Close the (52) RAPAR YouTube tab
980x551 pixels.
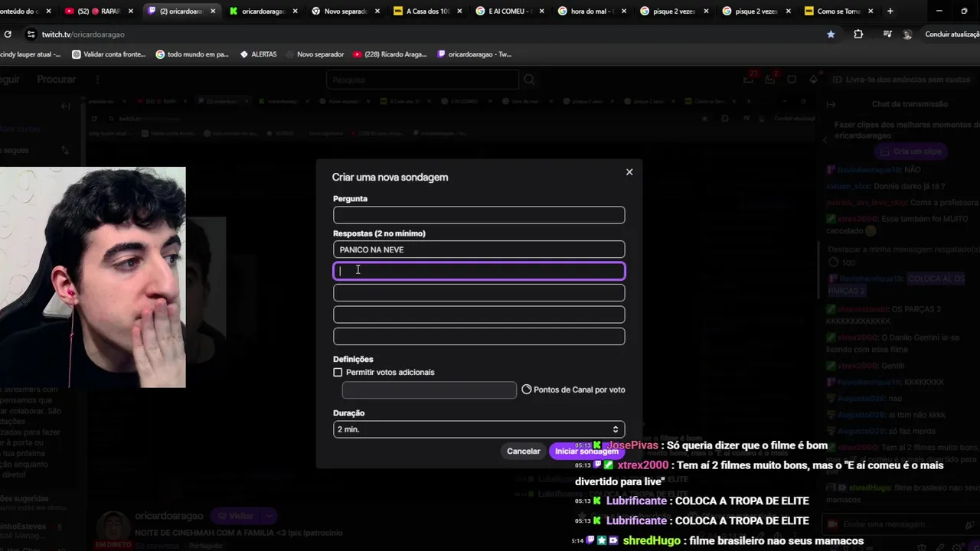130,11
